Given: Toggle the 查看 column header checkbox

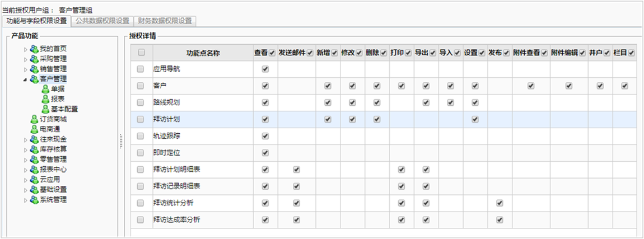Looking at the screenshot, I should (272, 53).
